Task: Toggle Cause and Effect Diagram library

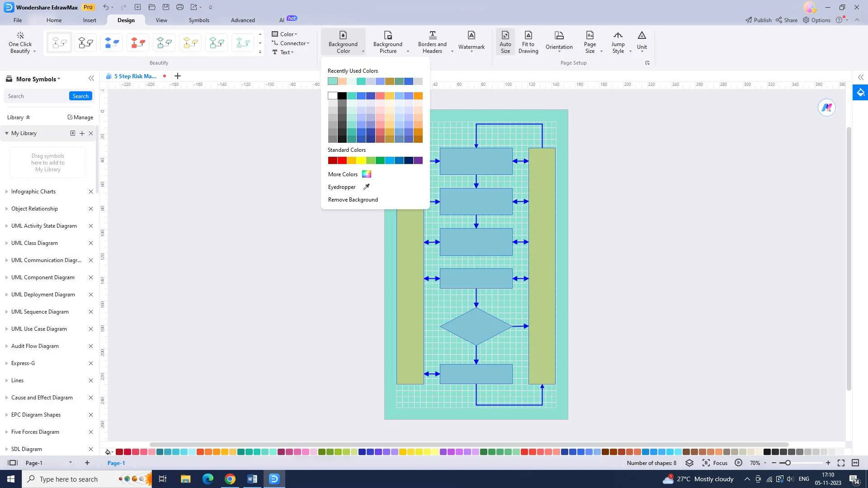Action: tap(41, 398)
